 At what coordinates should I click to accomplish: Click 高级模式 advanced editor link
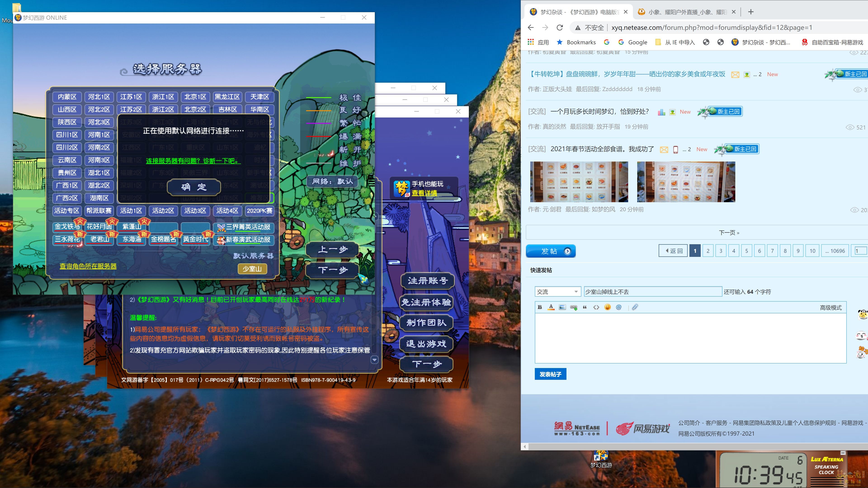831,307
